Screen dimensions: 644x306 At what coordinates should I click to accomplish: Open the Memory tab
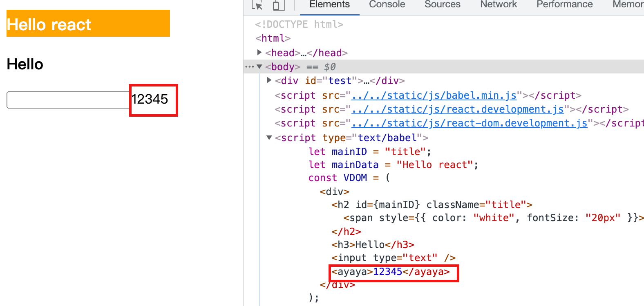(628, 4)
